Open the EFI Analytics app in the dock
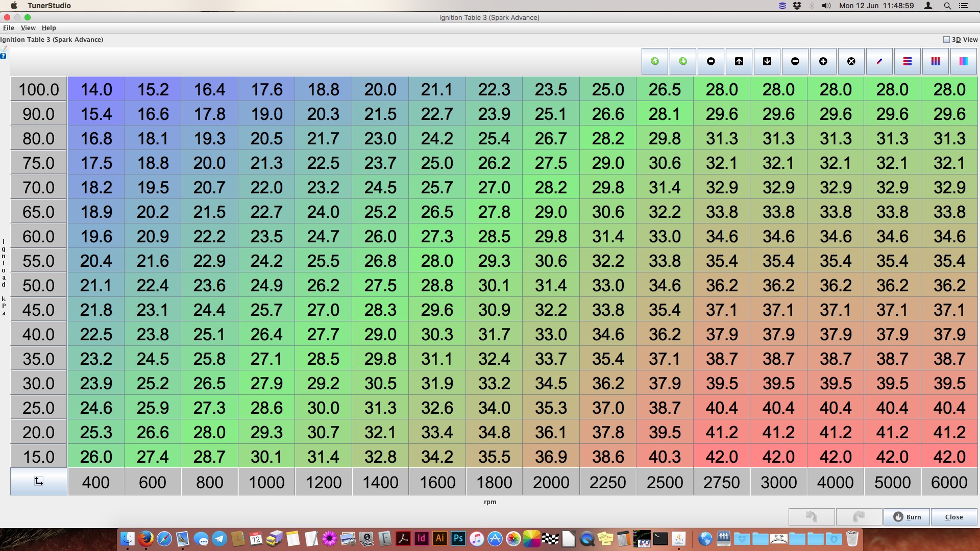This screenshot has width=980, height=551. point(642,538)
